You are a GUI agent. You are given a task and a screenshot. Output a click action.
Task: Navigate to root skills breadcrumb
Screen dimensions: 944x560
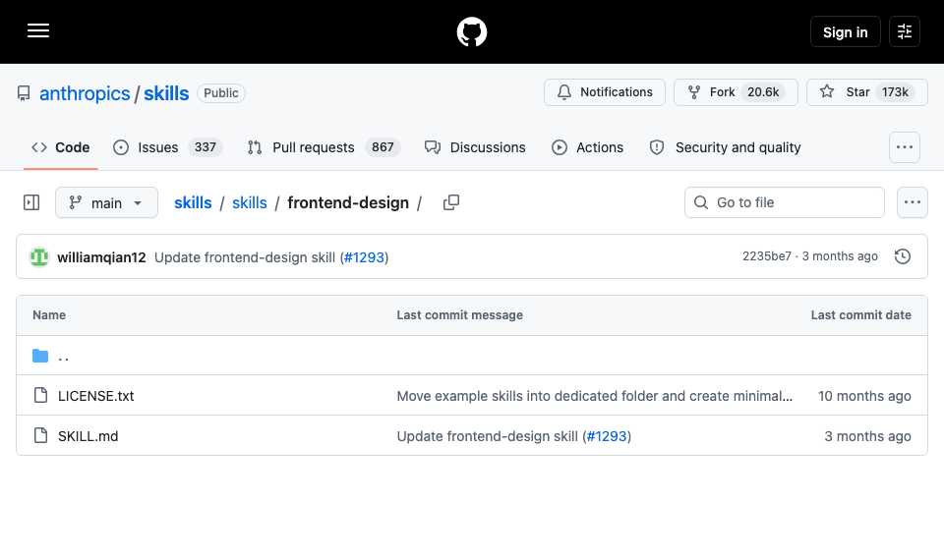(193, 202)
